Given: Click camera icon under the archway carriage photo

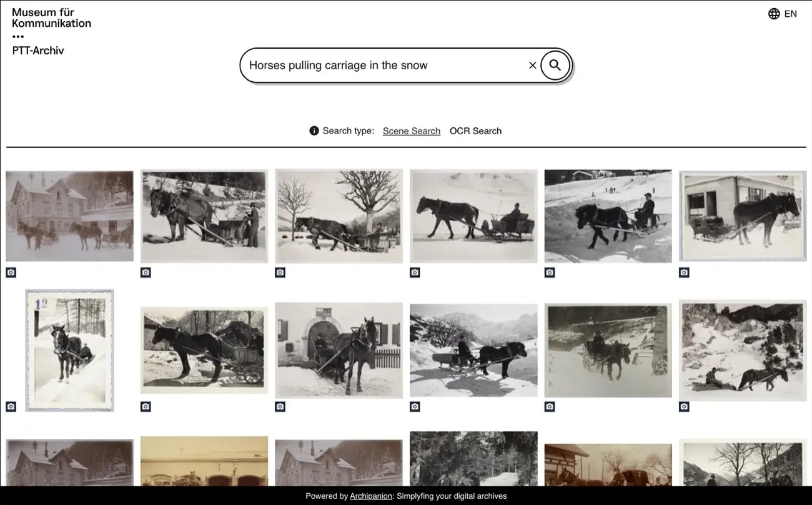Looking at the screenshot, I should point(280,406).
